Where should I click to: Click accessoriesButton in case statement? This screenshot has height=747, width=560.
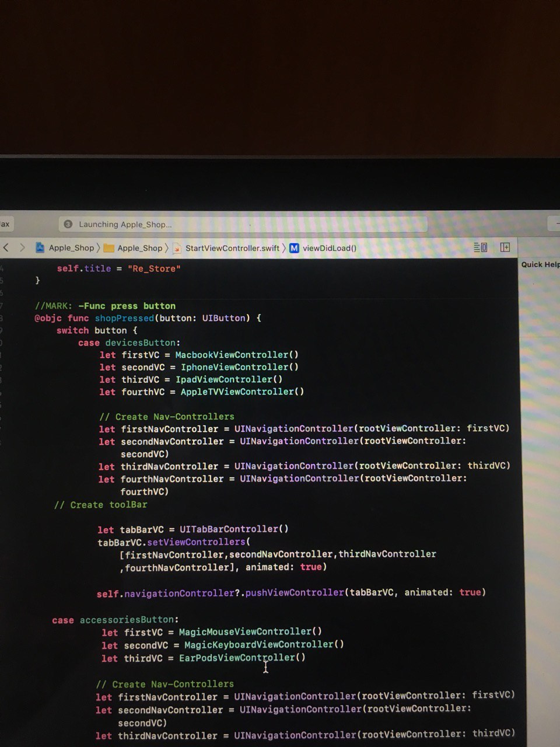(x=127, y=620)
